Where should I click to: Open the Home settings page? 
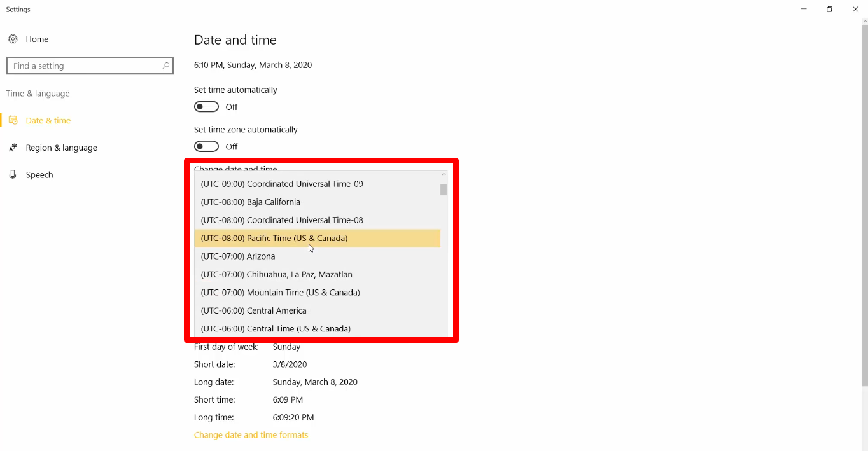click(37, 39)
